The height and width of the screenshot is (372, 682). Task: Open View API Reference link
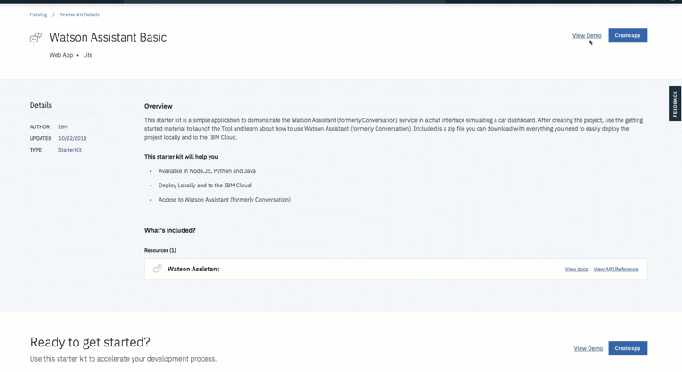click(x=616, y=269)
